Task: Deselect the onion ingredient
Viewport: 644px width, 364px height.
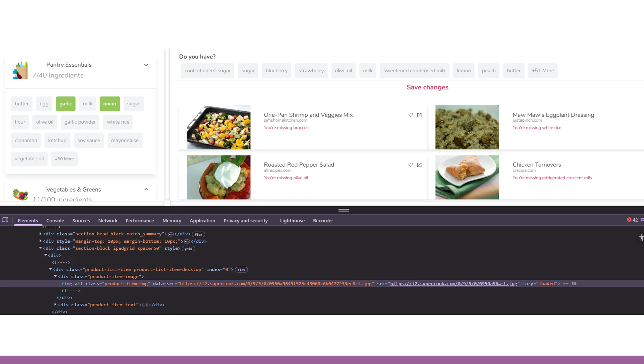Action: click(x=110, y=104)
